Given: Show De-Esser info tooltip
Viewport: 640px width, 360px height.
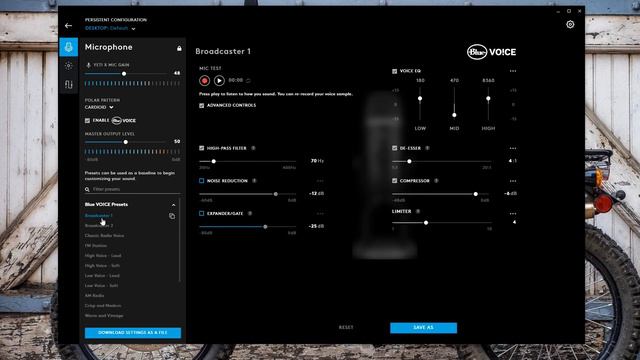Looking at the screenshot, I should [427, 148].
